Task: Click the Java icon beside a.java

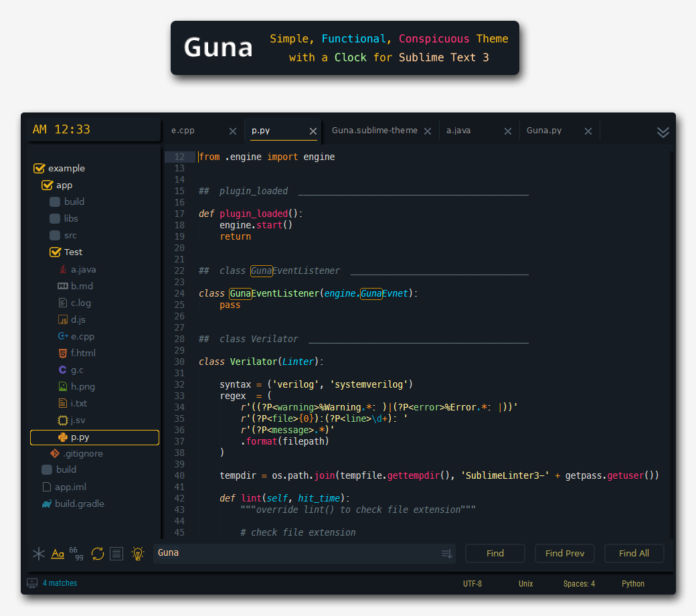Action: point(63,270)
